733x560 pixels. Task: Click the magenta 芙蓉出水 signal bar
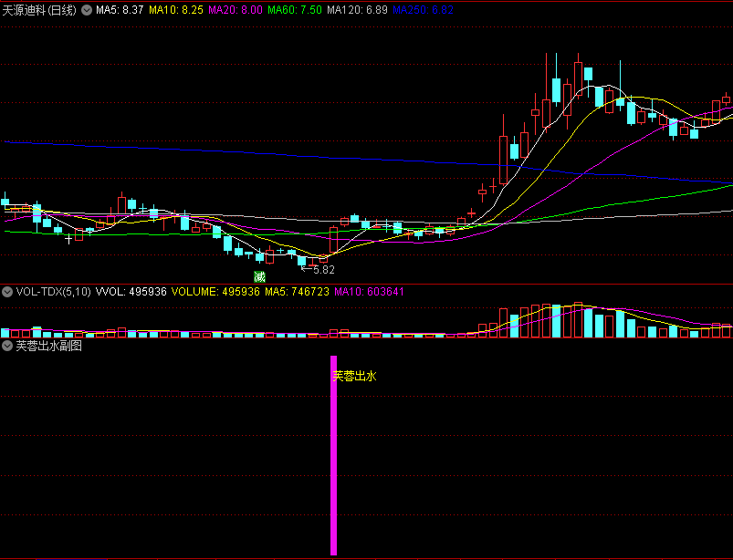333,455
